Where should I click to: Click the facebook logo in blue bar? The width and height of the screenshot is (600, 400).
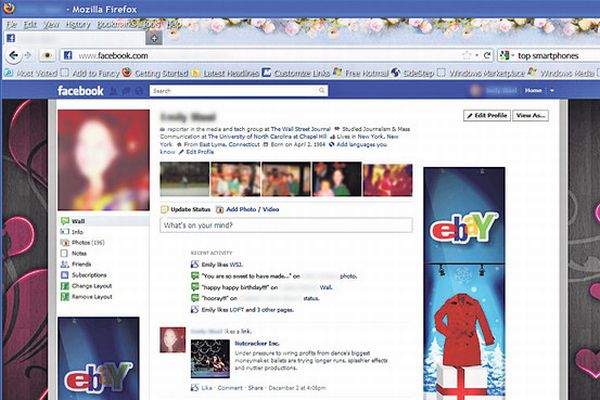pyautogui.click(x=80, y=91)
